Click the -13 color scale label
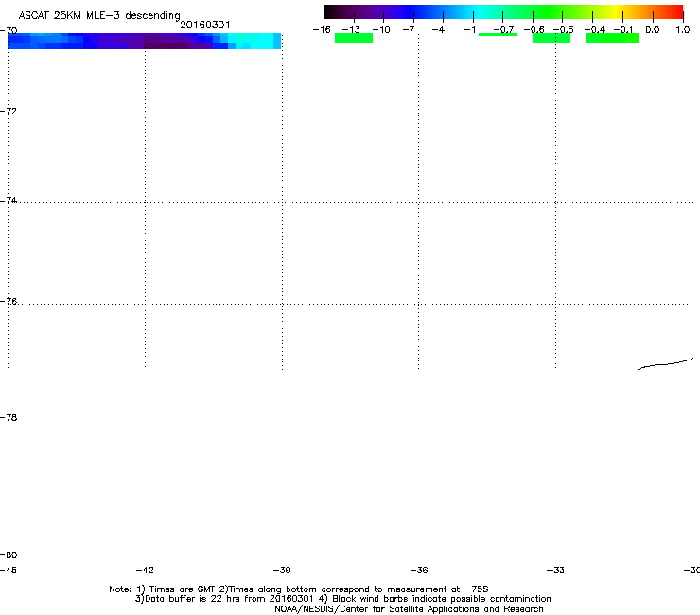 click(x=351, y=30)
